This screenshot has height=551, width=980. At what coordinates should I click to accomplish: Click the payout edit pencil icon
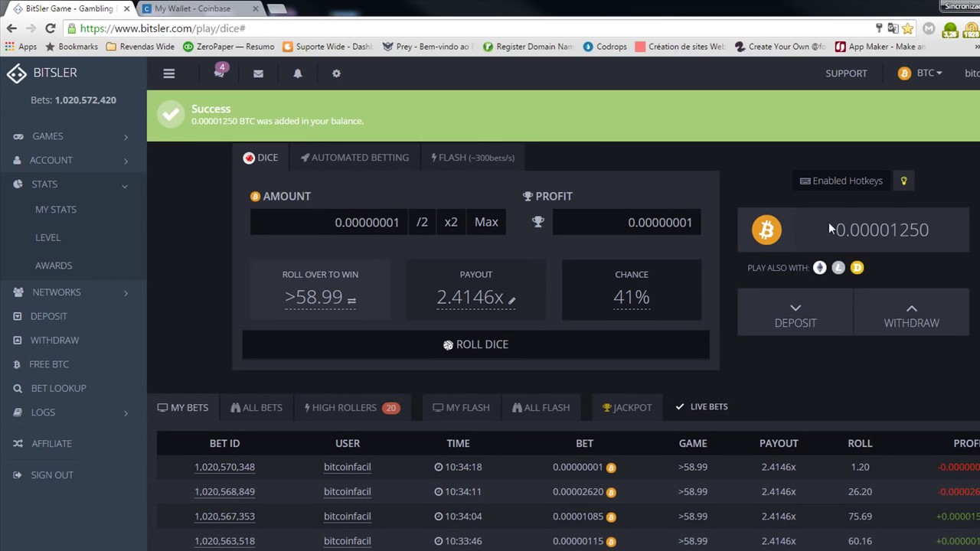[x=511, y=300]
